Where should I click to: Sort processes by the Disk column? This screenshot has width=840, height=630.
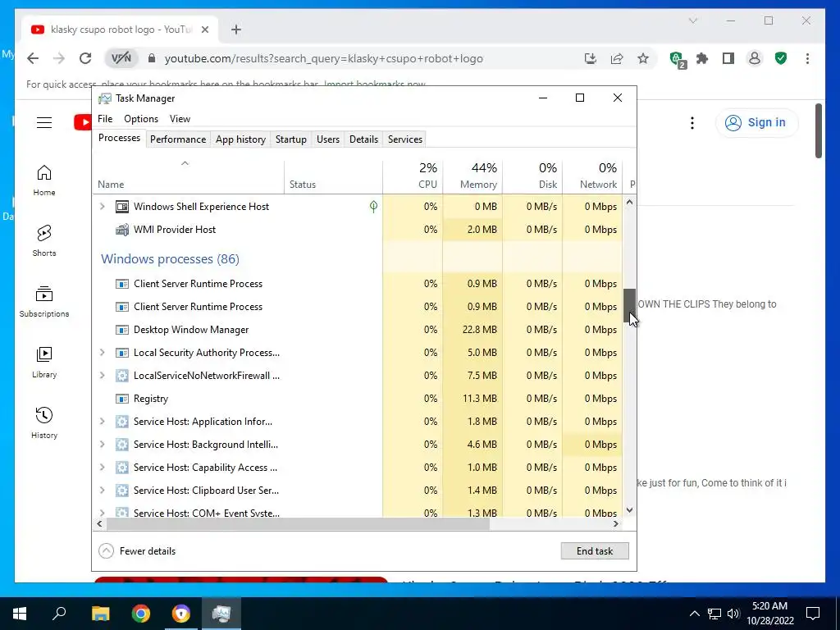[x=533, y=176]
